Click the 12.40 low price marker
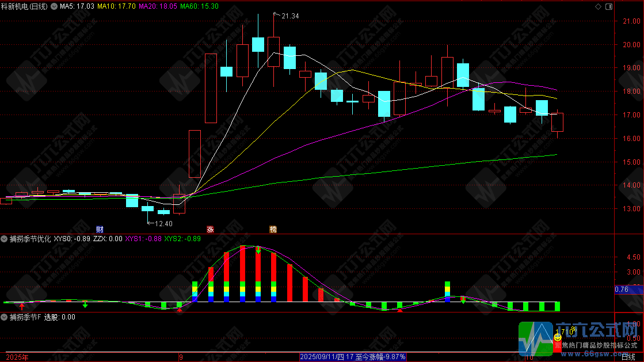This screenshot has width=644, height=362. coord(163,223)
